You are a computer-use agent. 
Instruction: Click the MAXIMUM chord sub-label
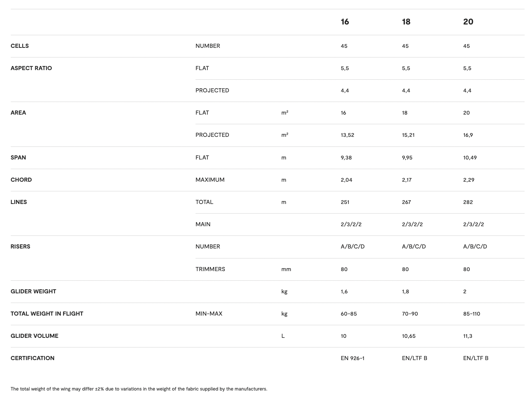[x=210, y=180]
